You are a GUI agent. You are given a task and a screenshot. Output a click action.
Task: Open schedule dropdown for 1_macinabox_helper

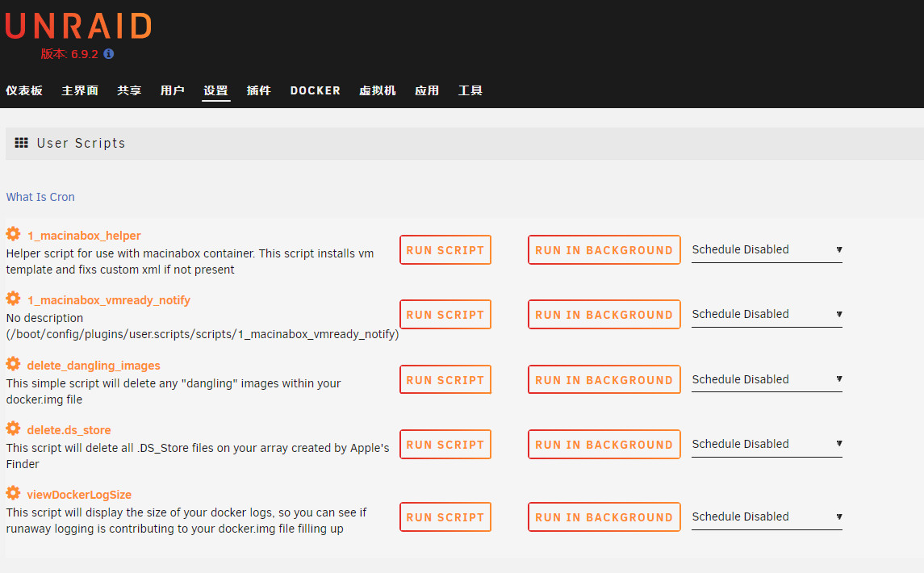(767, 250)
